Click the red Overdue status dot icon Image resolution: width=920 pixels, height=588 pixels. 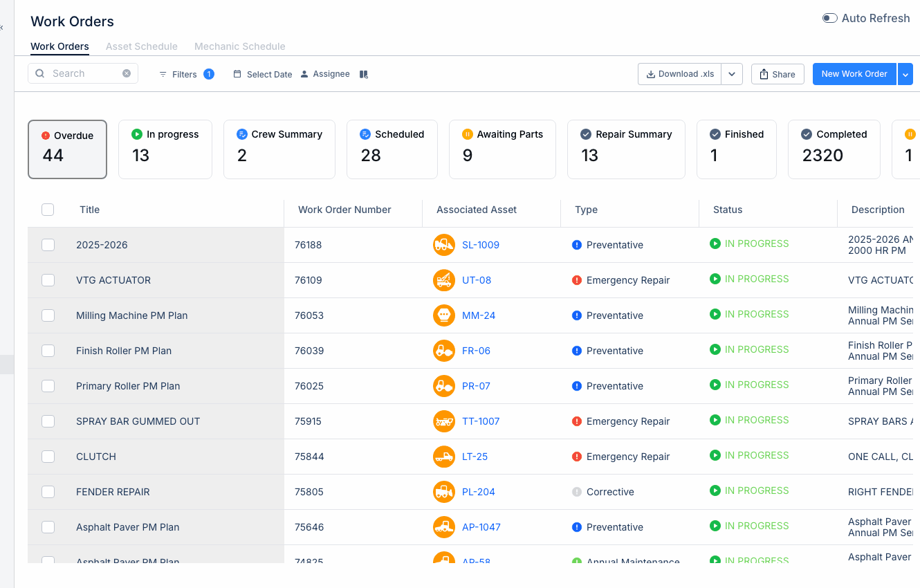tap(46, 136)
